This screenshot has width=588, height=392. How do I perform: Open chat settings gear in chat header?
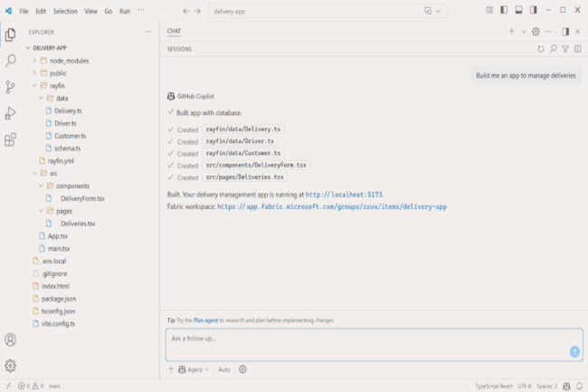pyautogui.click(x=536, y=32)
